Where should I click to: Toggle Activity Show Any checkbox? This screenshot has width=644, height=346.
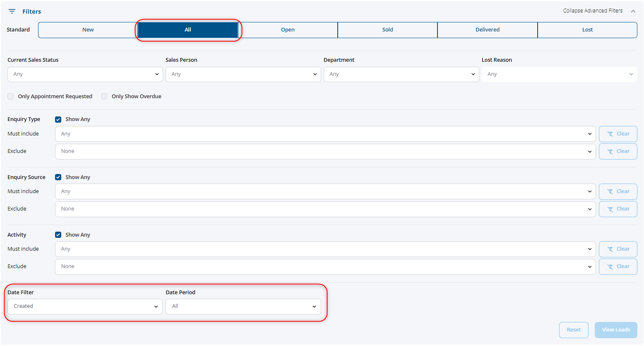pos(58,235)
